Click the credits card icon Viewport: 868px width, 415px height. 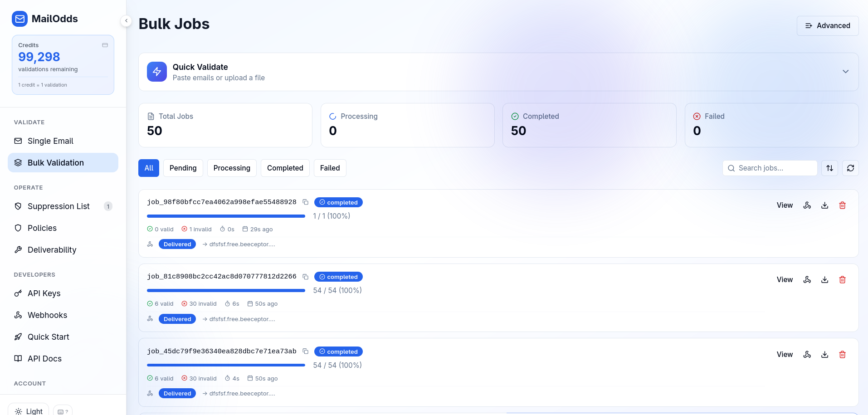105,45
